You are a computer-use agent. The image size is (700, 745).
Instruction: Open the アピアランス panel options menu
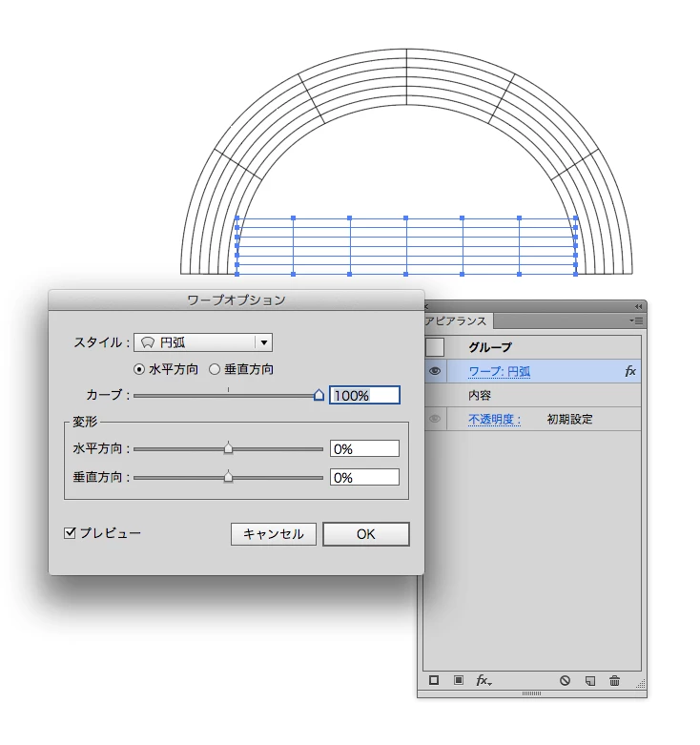(x=636, y=321)
